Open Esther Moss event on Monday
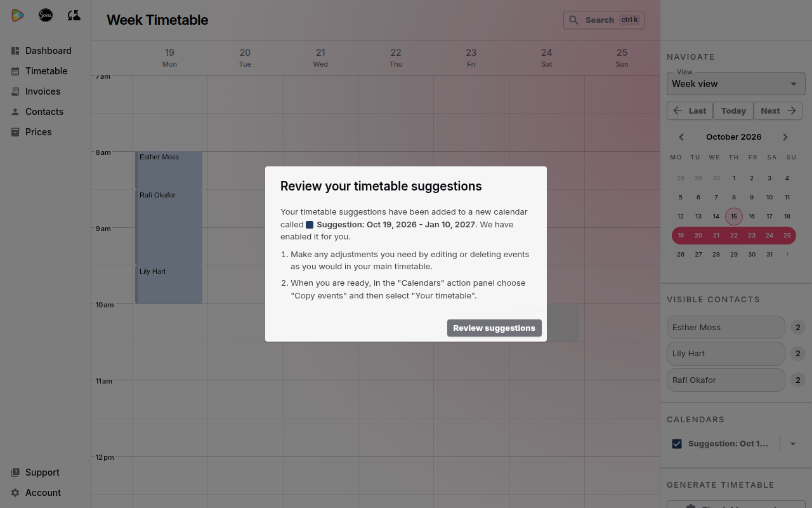Image resolution: width=812 pixels, height=508 pixels. click(169, 170)
